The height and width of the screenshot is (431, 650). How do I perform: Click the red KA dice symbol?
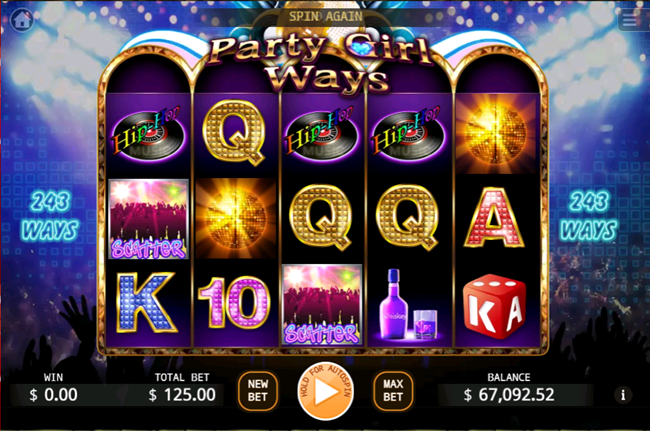pos(494,306)
